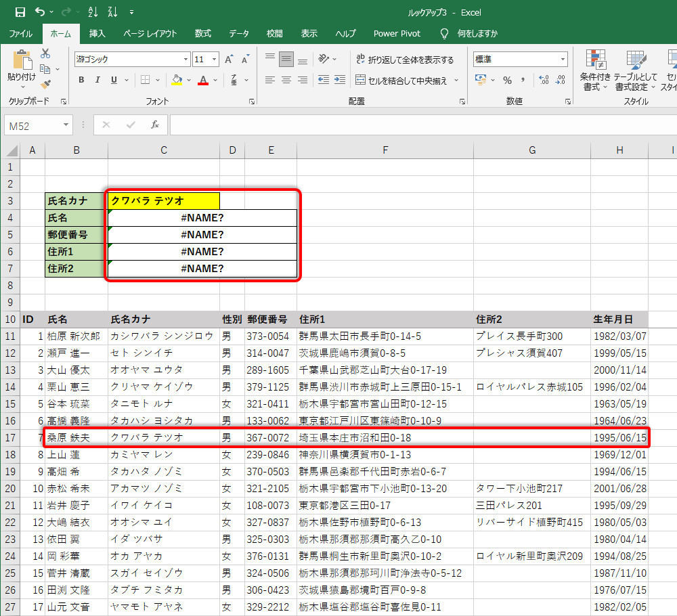Increase font size with the larger A
Image resolution: width=677 pixels, height=616 pixels.
tap(229, 59)
